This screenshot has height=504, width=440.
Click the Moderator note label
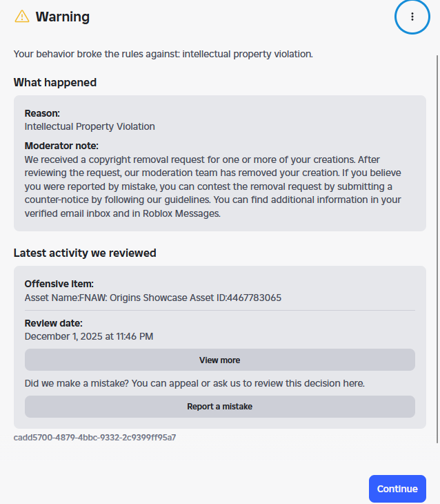(61, 146)
